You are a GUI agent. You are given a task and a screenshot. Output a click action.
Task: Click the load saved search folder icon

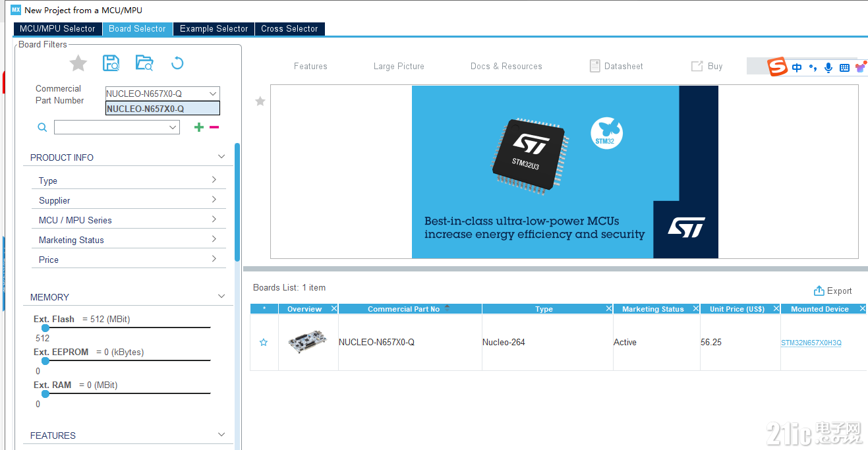tap(144, 63)
